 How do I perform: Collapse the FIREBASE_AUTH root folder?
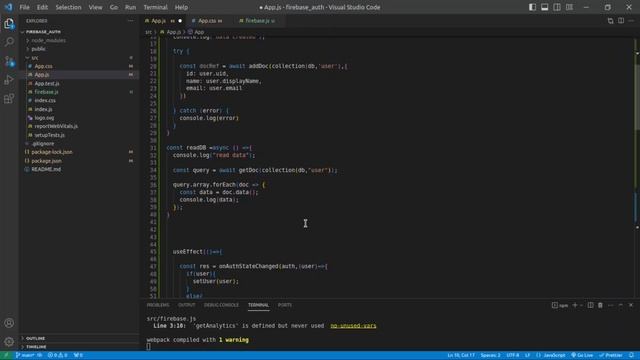pos(79,32)
